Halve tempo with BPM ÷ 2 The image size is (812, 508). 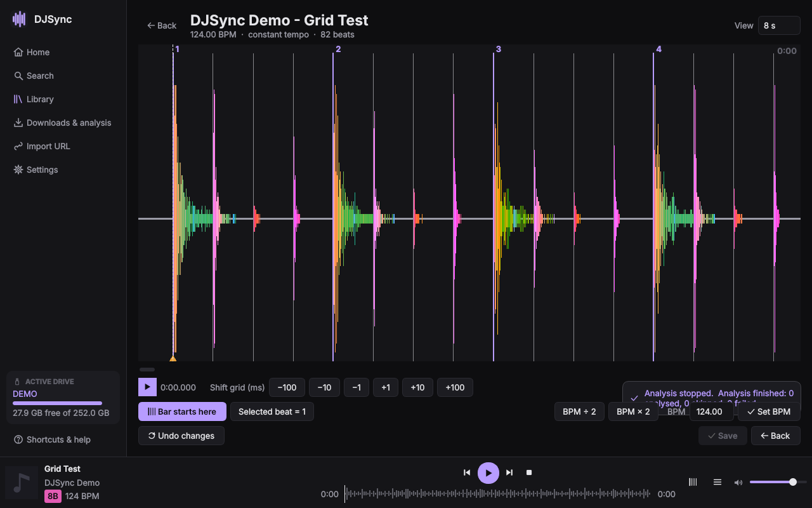[x=579, y=411]
